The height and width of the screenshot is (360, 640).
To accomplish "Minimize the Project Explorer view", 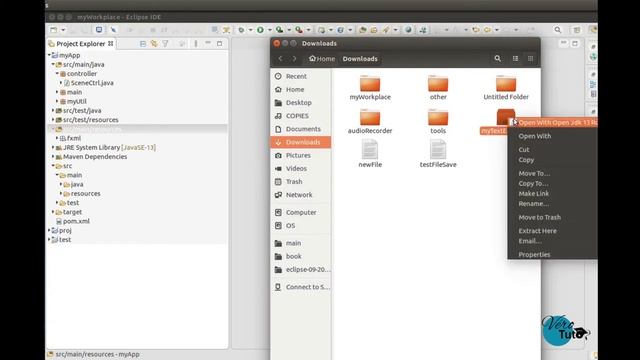I will 208,43.
